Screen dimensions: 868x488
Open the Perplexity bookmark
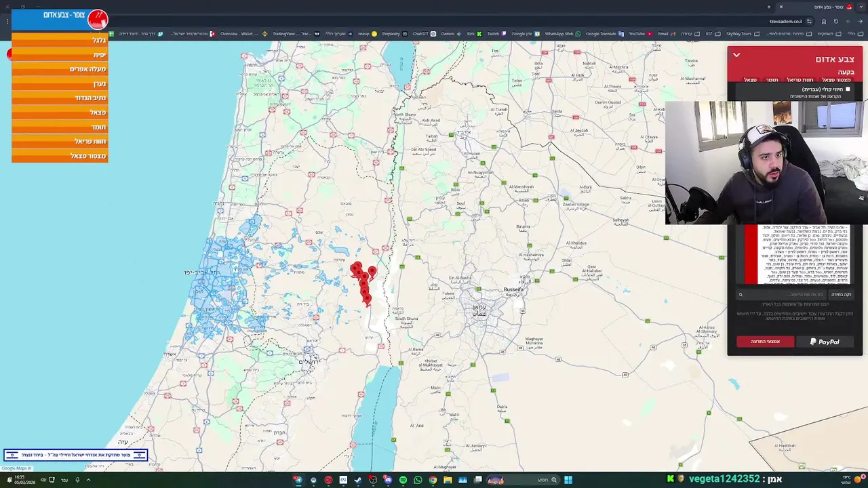click(x=394, y=34)
